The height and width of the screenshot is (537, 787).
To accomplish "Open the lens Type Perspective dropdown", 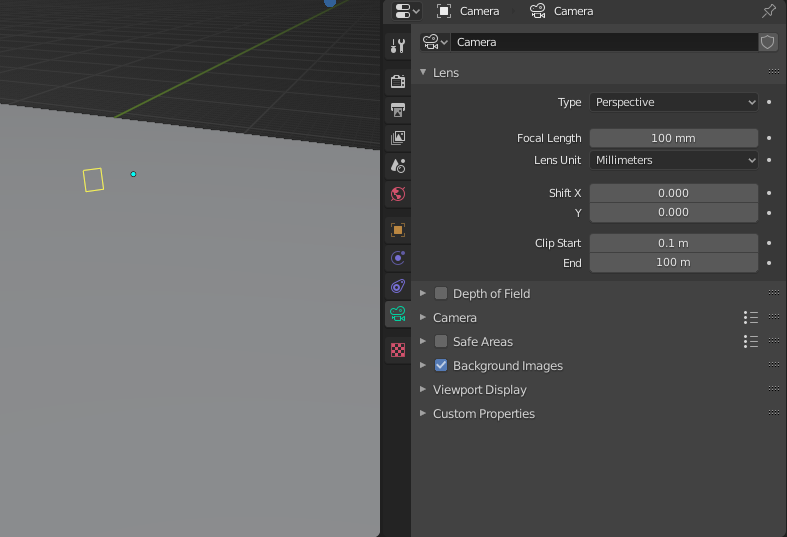I will 674,102.
